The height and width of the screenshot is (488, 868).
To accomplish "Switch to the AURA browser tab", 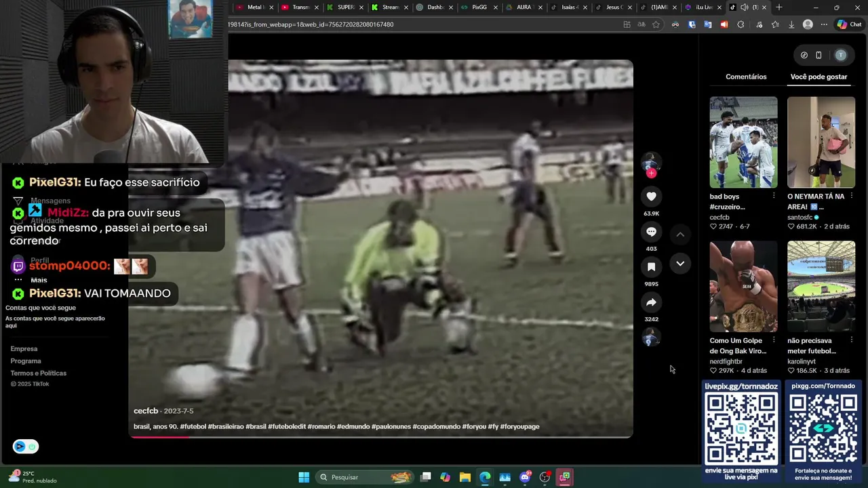I will [523, 7].
